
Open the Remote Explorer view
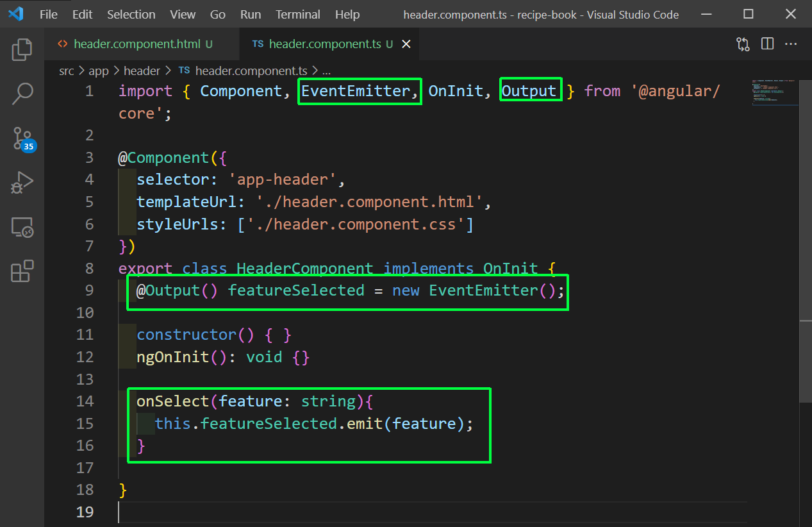tap(22, 227)
